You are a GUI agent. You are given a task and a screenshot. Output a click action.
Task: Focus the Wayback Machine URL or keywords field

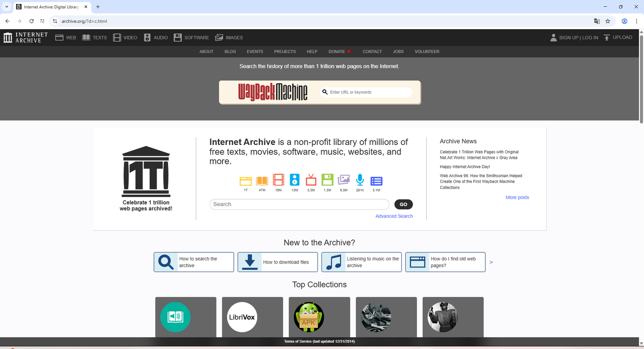(366, 92)
